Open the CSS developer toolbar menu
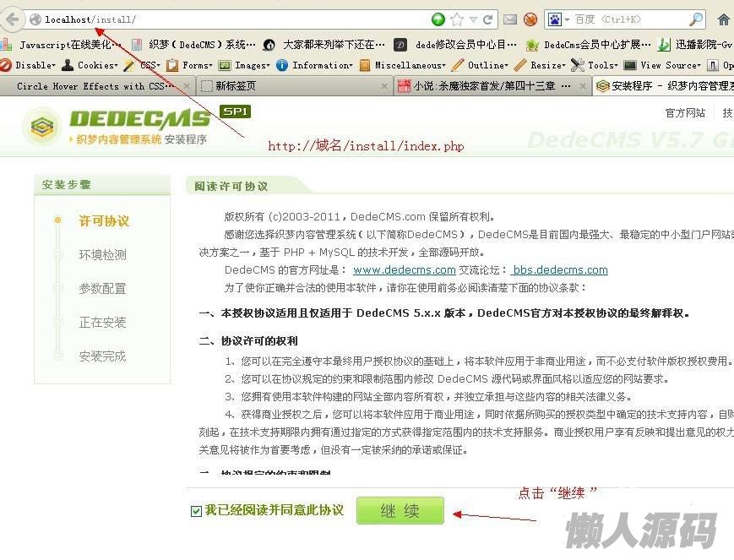This screenshot has height=560, width=734. tap(143, 65)
